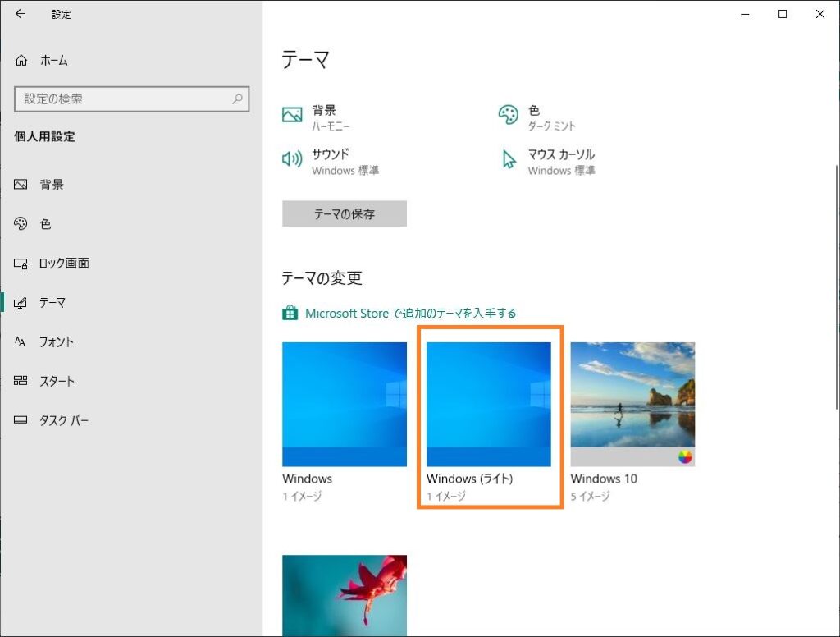Click the マウス カーソル pointer icon
Image resolution: width=840 pixels, height=637 pixels.
tap(509, 159)
